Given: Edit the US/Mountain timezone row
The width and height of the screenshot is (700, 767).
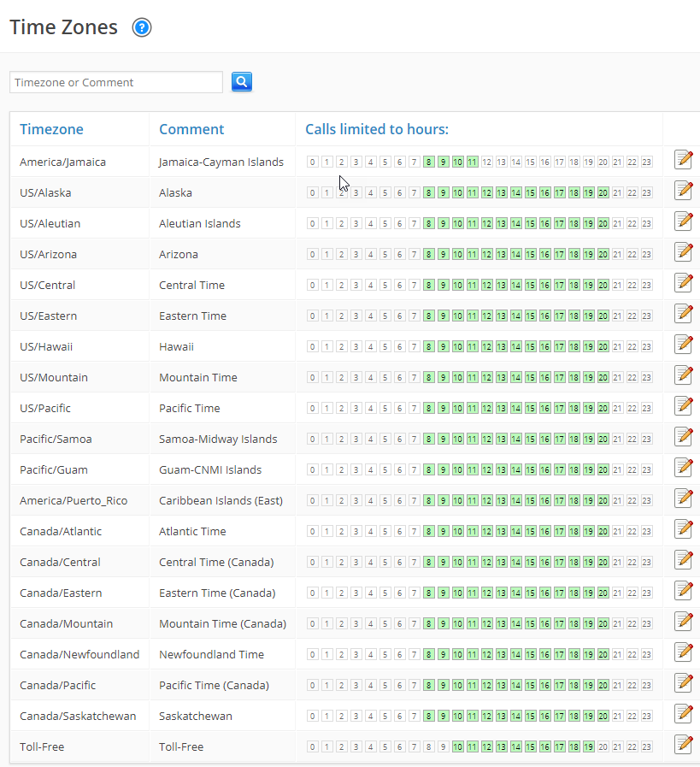Looking at the screenshot, I should click(x=684, y=375).
